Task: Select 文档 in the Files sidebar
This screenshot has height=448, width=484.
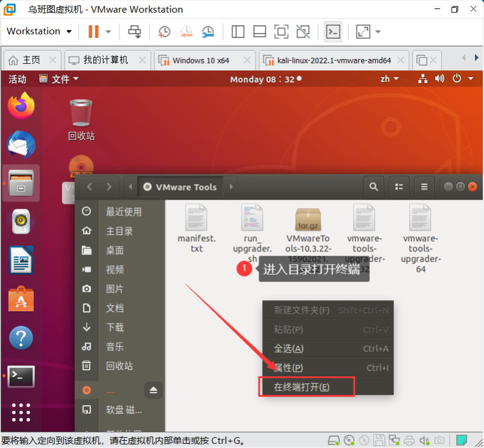Action: coord(121,308)
